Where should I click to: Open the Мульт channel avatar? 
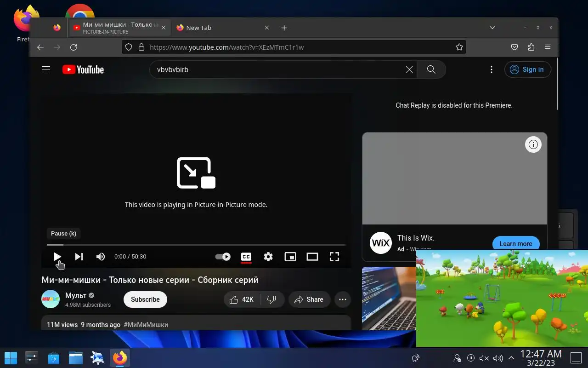coord(51,299)
